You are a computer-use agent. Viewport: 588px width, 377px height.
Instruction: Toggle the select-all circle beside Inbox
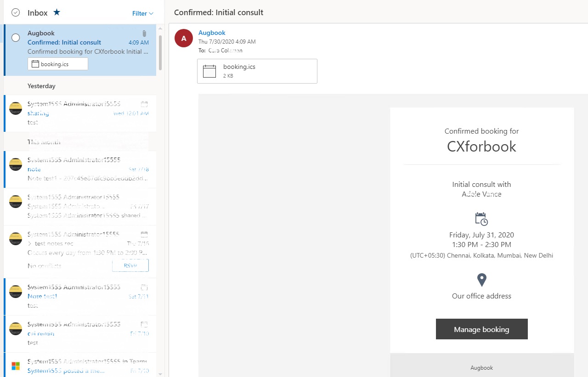click(x=16, y=13)
